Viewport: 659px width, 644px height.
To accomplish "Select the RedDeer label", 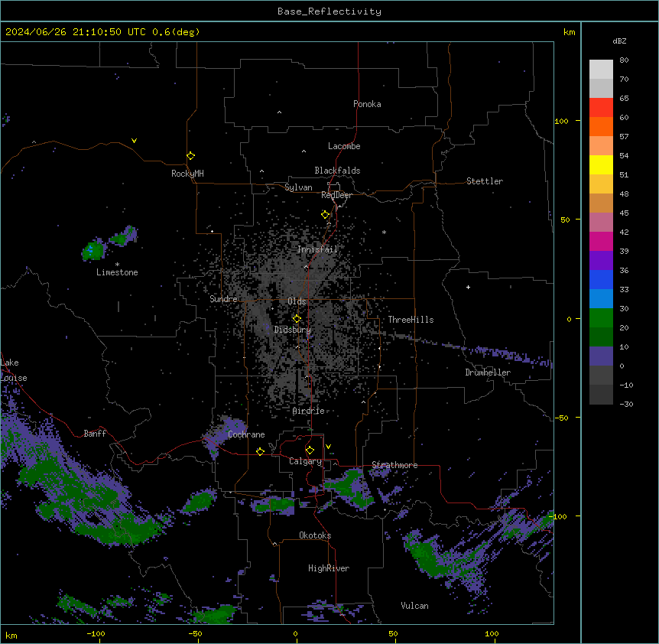I will (336, 195).
